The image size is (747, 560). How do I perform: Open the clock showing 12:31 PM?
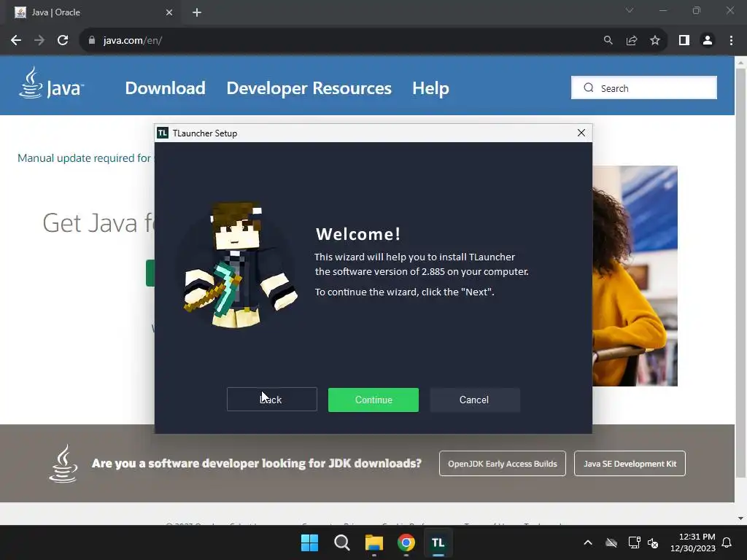point(693,542)
